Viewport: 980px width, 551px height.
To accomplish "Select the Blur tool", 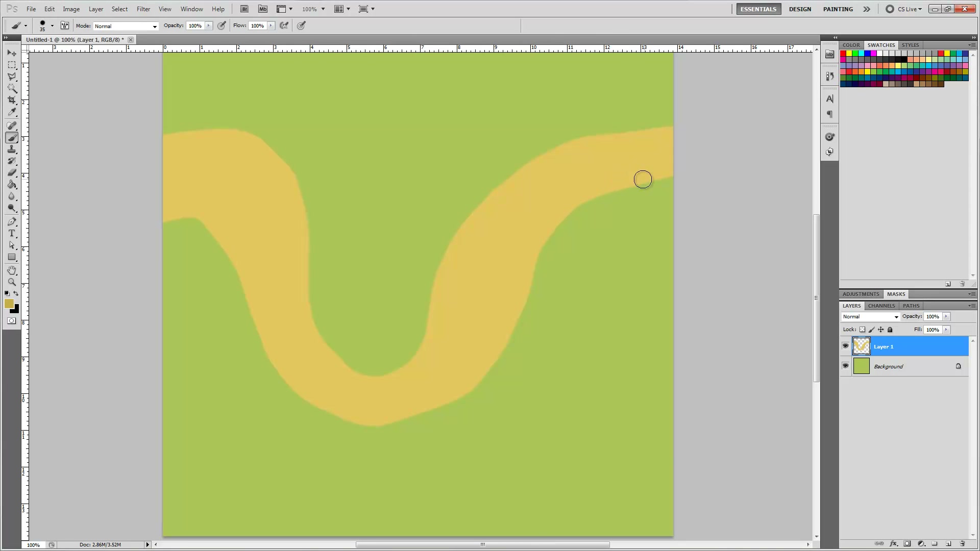I will click(12, 196).
